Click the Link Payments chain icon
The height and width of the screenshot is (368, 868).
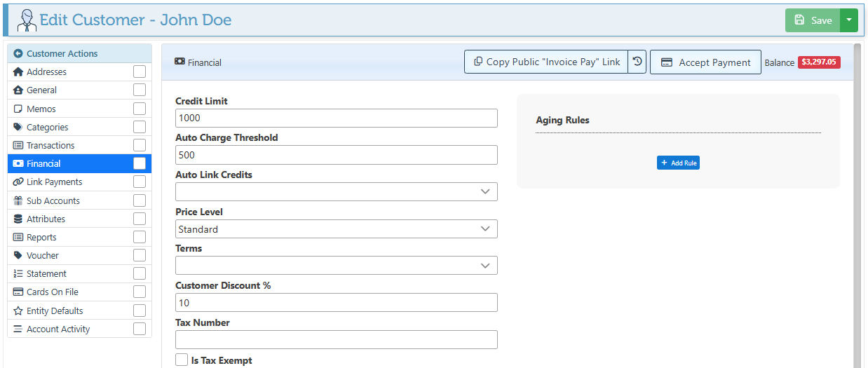[x=18, y=182]
